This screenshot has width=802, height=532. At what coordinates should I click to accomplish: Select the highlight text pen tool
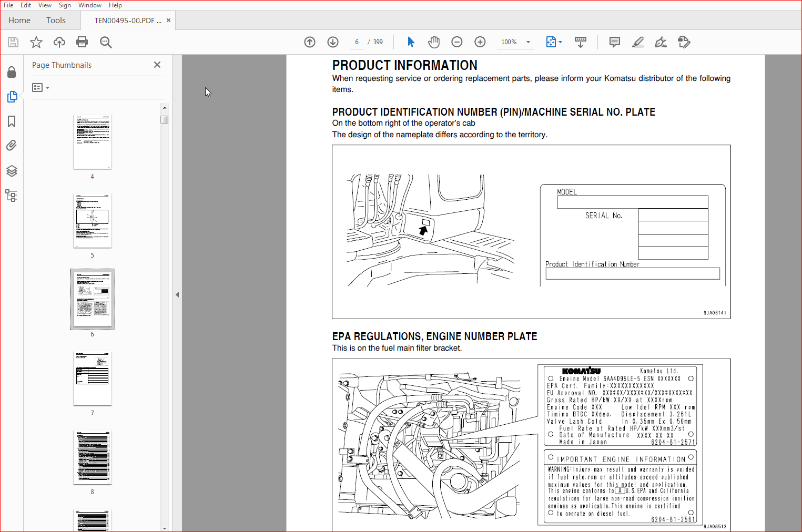(638, 42)
